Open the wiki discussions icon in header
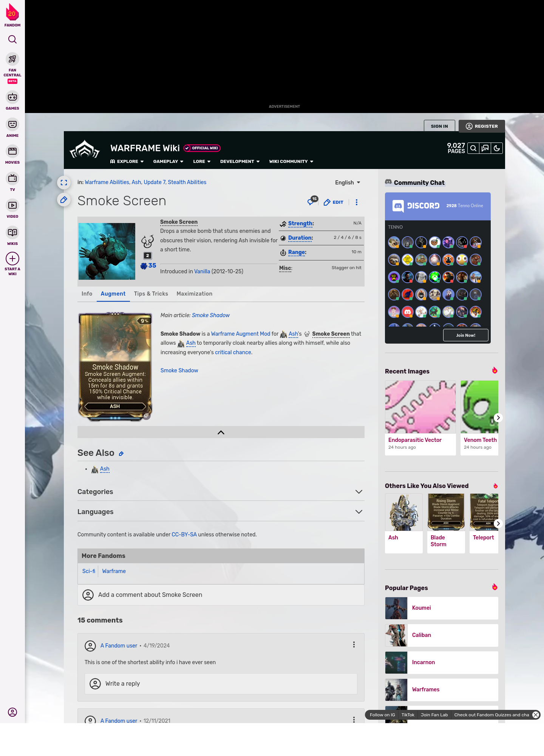This screenshot has width=544, height=756. (485, 148)
